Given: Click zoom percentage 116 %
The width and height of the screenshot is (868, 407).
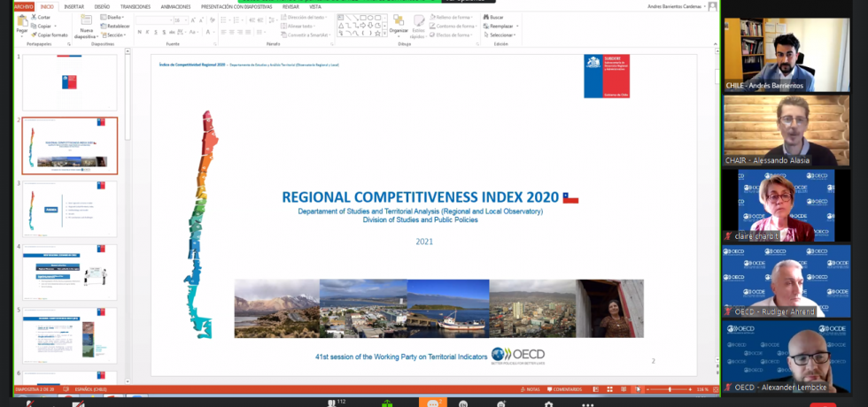Looking at the screenshot, I should [701, 389].
